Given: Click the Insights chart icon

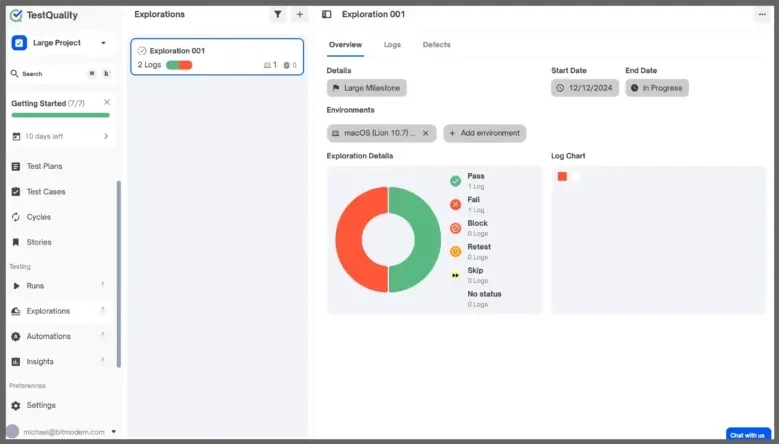Looking at the screenshot, I should [16, 362].
